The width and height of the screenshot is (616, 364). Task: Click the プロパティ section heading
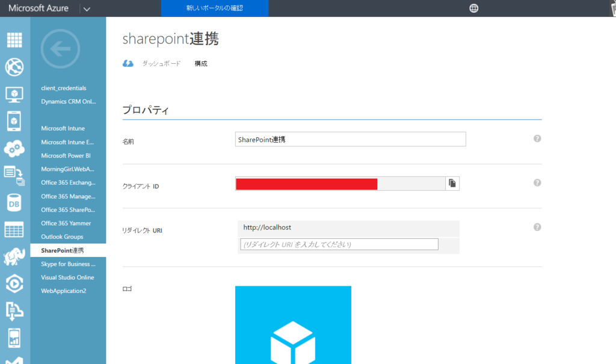[146, 110]
